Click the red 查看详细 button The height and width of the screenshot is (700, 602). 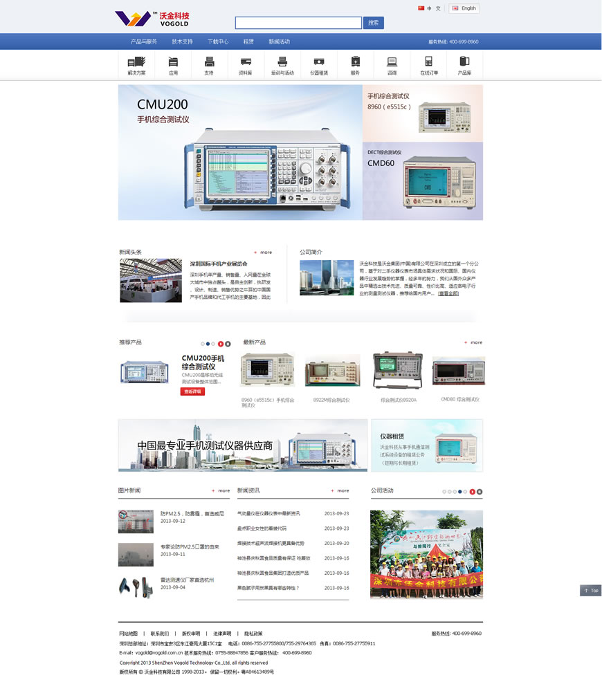192,392
